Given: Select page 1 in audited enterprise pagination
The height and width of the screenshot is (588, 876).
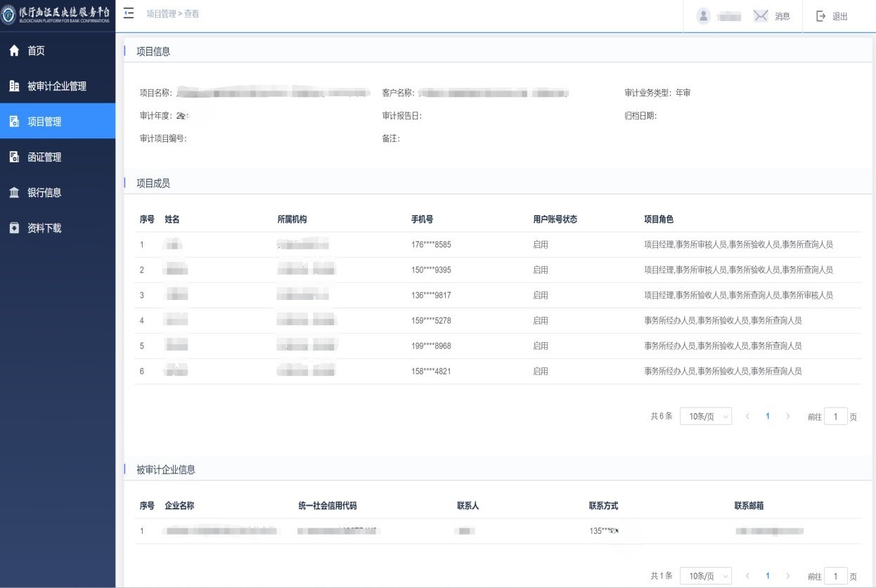Looking at the screenshot, I should (768, 576).
